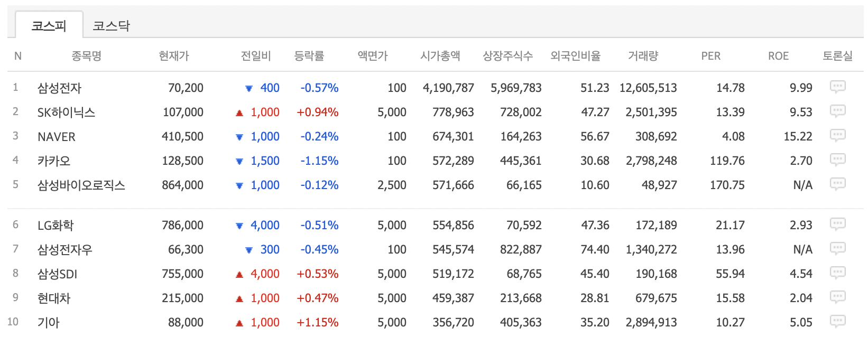Select 삼성전자 trading volume 12,605,513

648,88
